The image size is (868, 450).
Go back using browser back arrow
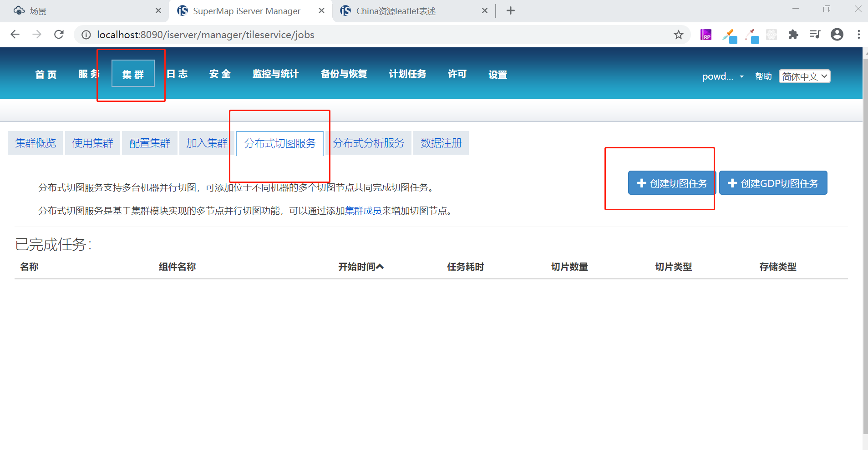(15, 35)
